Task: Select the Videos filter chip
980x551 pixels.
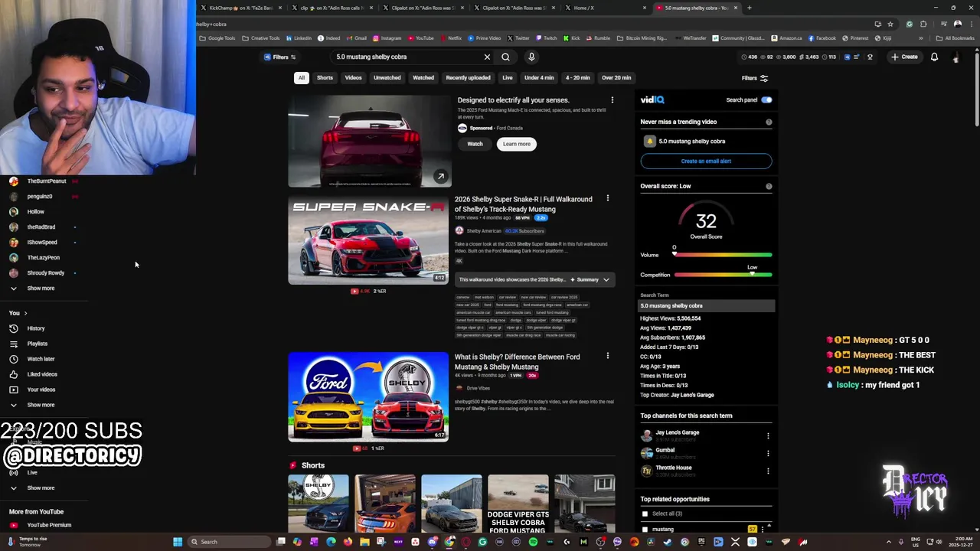Action: pyautogui.click(x=353, y=77)
